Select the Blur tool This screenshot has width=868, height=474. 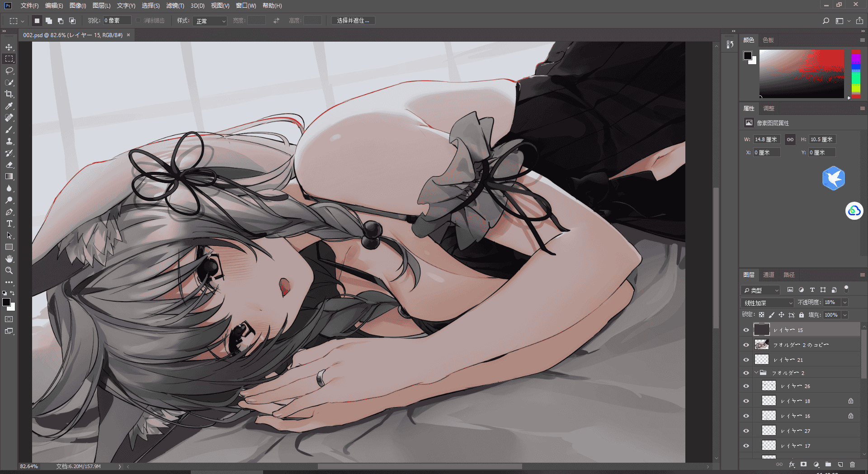pos(9,188)
